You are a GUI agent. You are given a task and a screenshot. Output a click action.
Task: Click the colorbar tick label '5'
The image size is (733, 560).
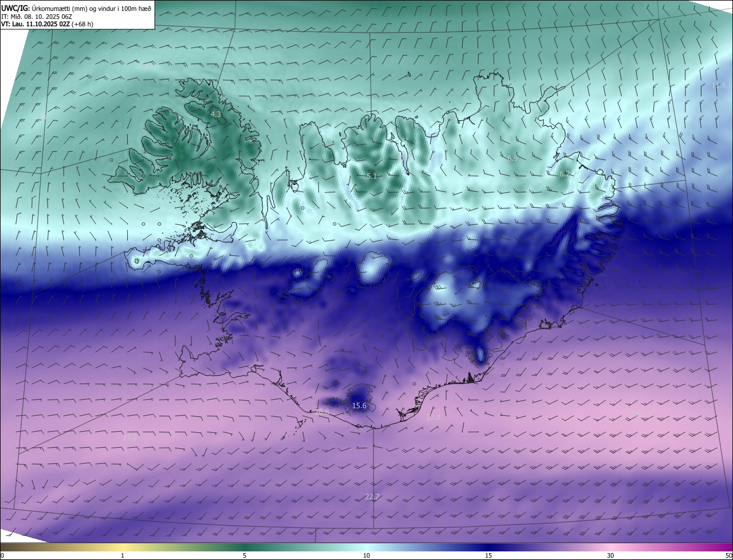pyautogui.click(x=245, y=555)
